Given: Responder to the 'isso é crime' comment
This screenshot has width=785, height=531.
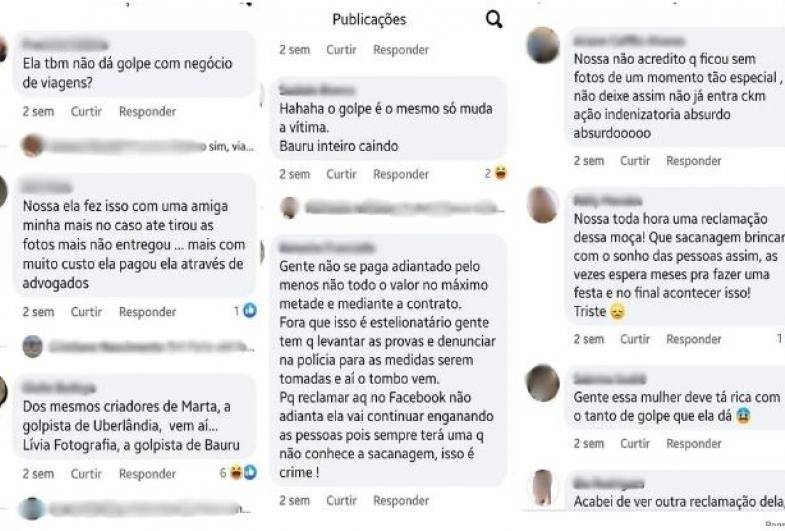Looking at the screenshot, I should click(401, 500).
